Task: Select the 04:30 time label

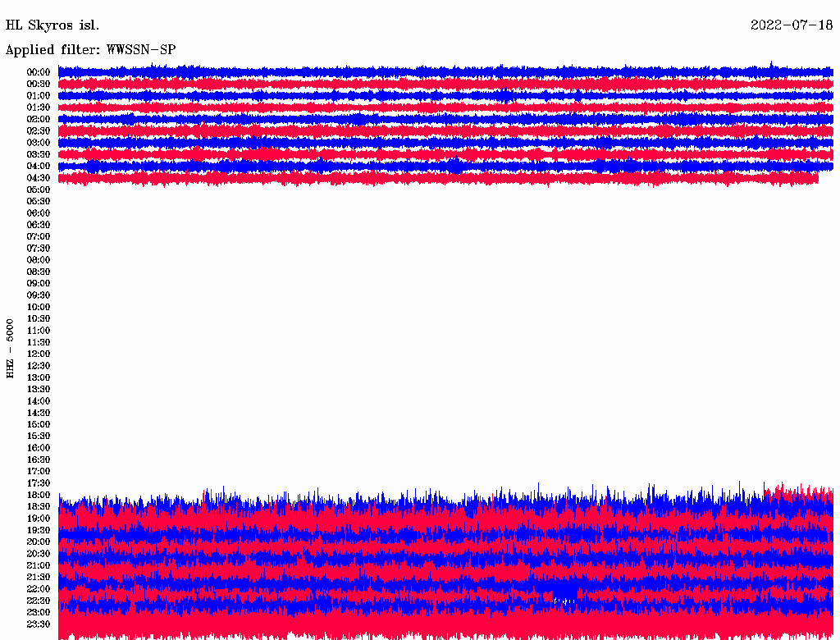Action: [x=39, y=178]
